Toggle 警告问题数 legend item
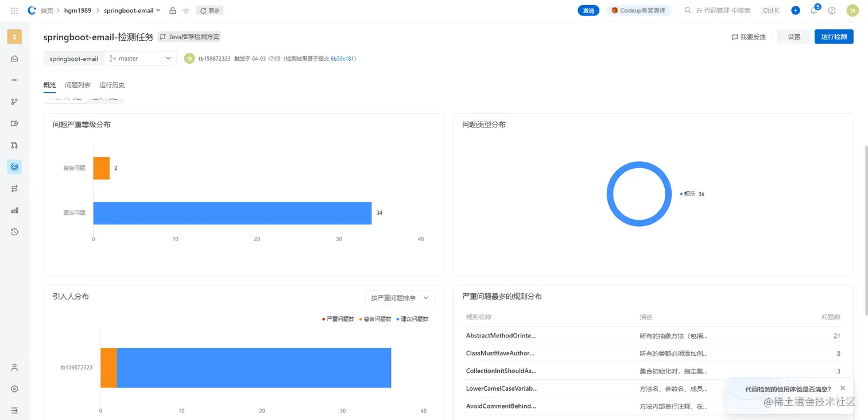The height and width of the screenshot is (420, 868). [x=375, y=318]
